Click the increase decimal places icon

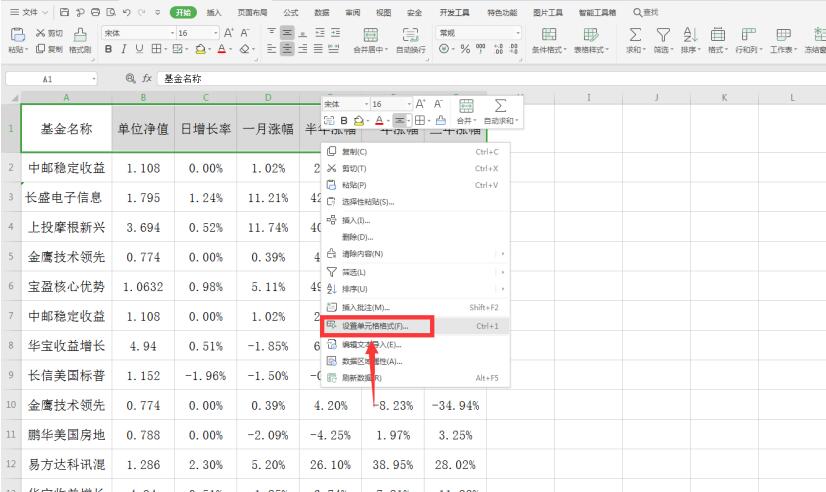tap(498, 49)
